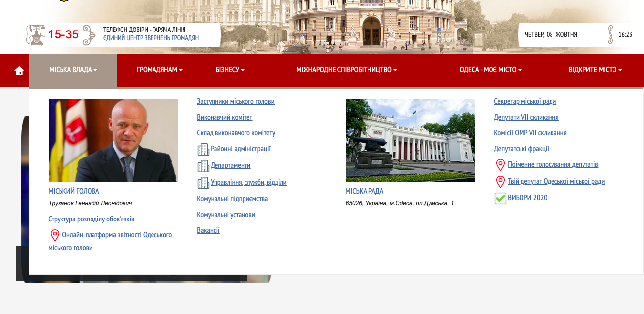Click the mayor's portrait photo
The width and height of the screenshot is (644, 314).
pyautogui.click(x=113, y=140)
